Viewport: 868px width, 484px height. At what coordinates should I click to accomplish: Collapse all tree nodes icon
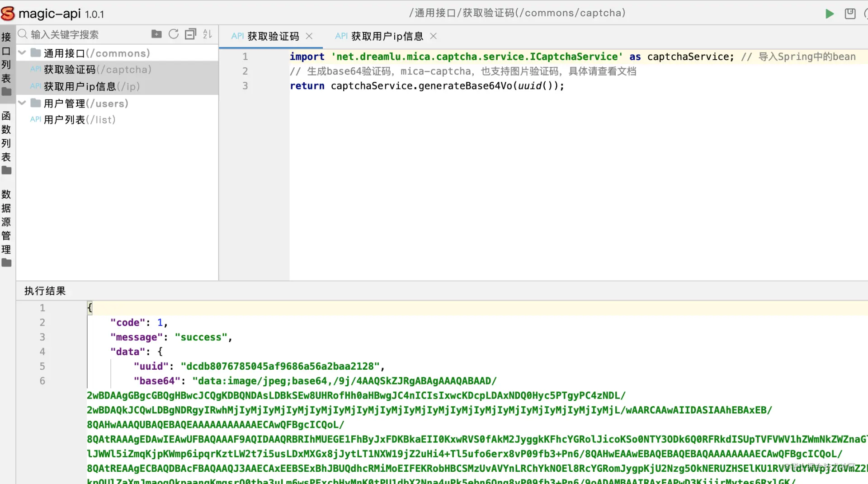191,34
